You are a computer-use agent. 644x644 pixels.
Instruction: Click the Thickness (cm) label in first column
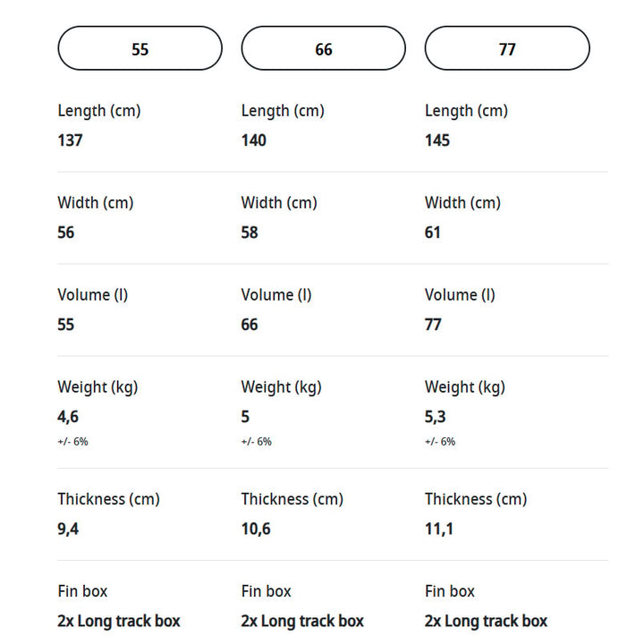(108, 499)
